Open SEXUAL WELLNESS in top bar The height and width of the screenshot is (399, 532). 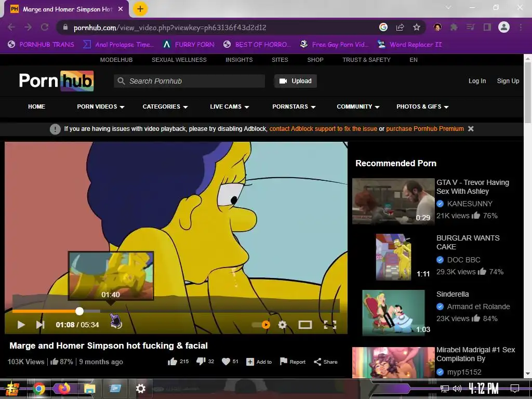tap(179, 60)
